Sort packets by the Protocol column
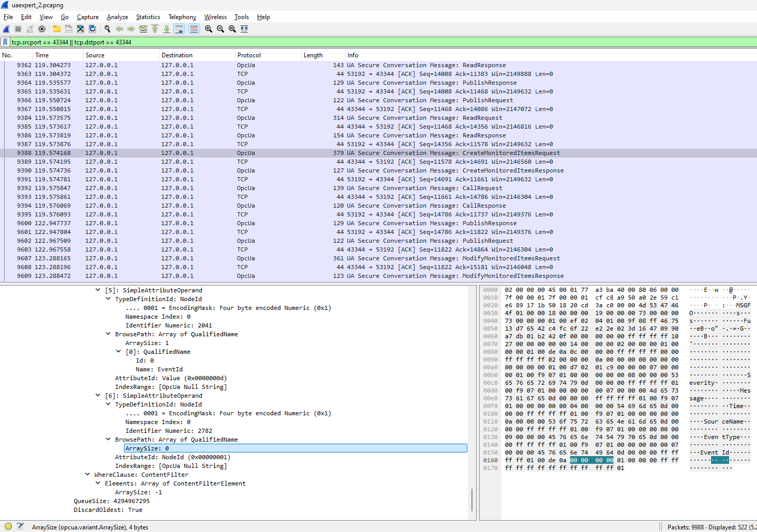Screen dimensions: 757x532 point(267,55)
